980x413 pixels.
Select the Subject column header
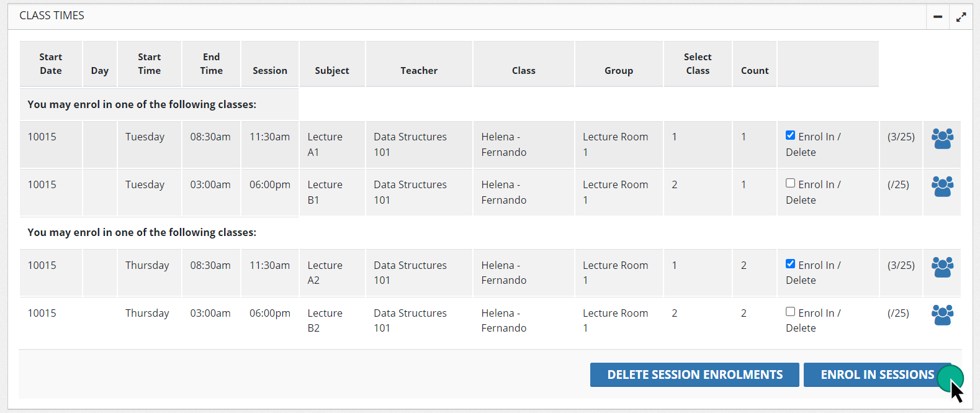(x=332, y=71)
